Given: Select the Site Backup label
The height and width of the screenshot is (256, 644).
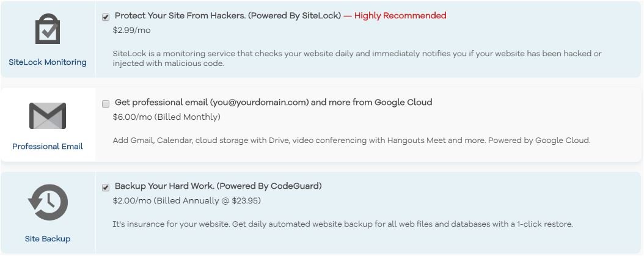Looking at the screenshot, I should 48,239.
